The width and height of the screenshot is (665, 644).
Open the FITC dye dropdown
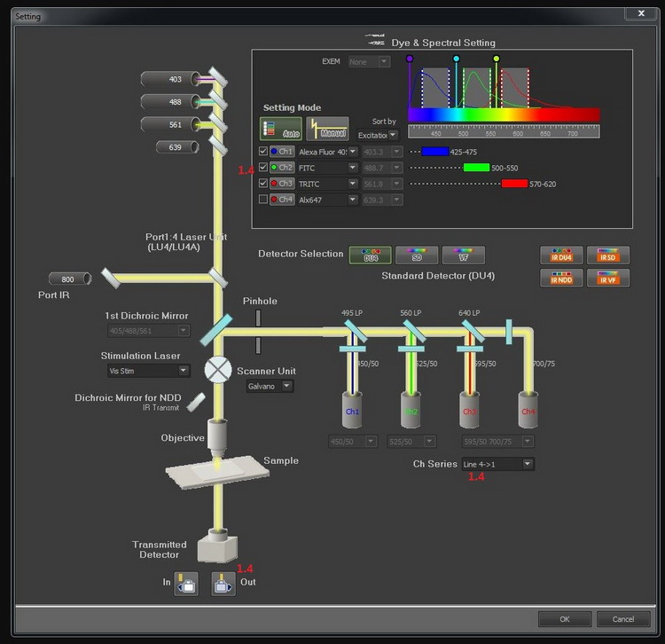click(327, 168)
